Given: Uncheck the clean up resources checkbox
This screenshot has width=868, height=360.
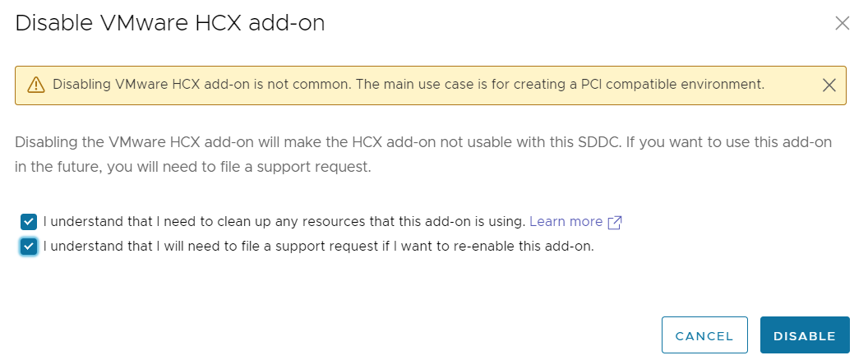Looking at the screenshot, I should (29, 222).
